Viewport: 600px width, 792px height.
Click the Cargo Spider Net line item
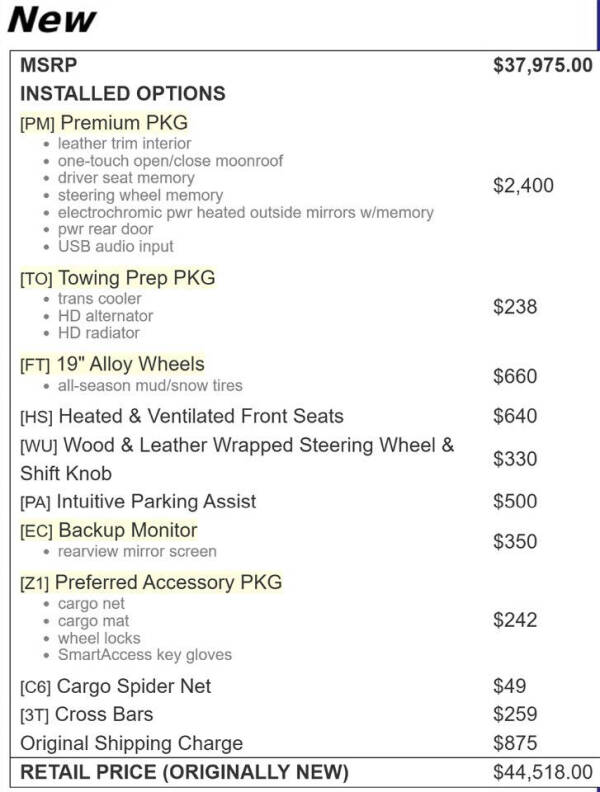tap(116, 686)
